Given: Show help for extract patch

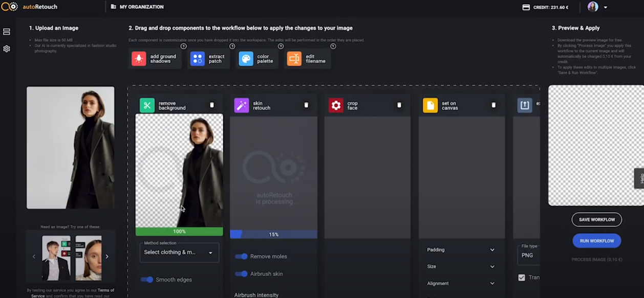Looking at the screenshot, I should tap(232, 47).
